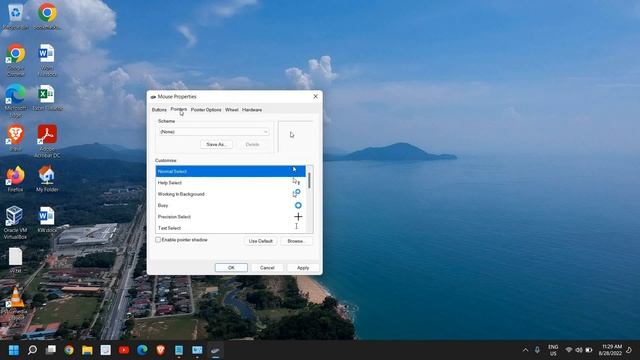Enable pointer shadow checkbox
This screenshot has height=360, width=640.
[x=158, y=240]
